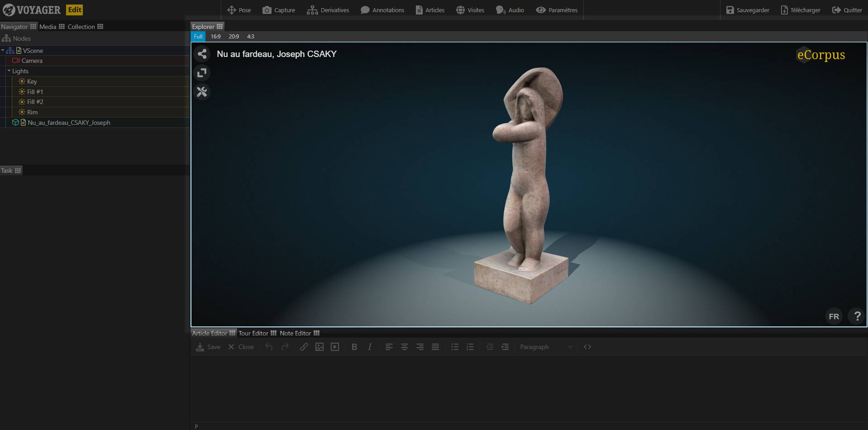Click the undo icon in the article editor
This screenshot has width=868, height=430.
[269, 347]
